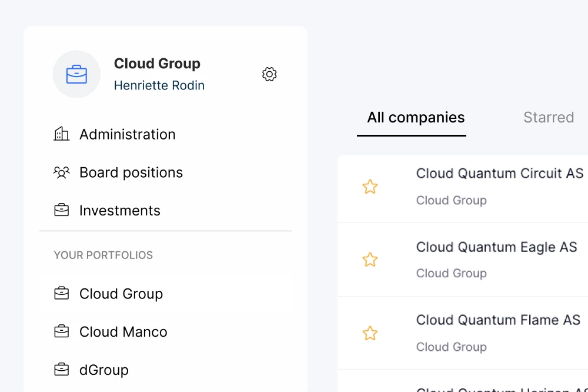Click the Administration building icon
This screenshot has height=392, width=588.
[62, 134]
